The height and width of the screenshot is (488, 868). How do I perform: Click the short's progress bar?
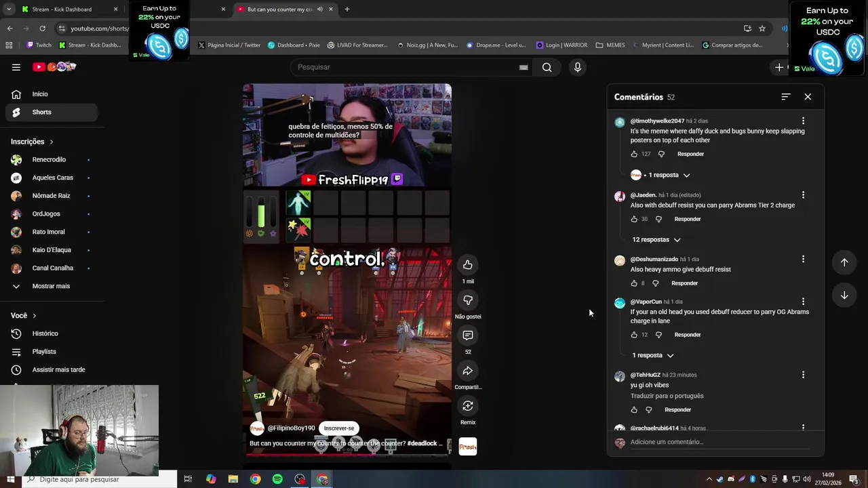(347, 454)
